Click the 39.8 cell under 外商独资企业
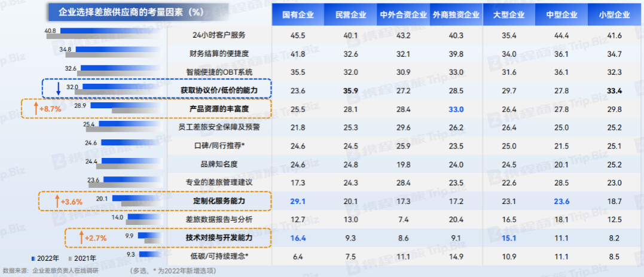 [456, 53]
